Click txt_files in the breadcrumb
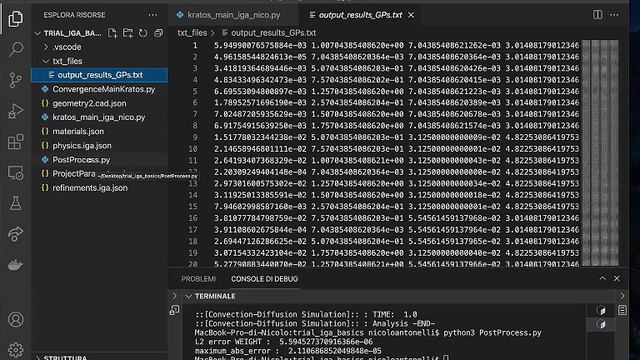Viewport: 640px width, 360px height. tap(192, 33)
